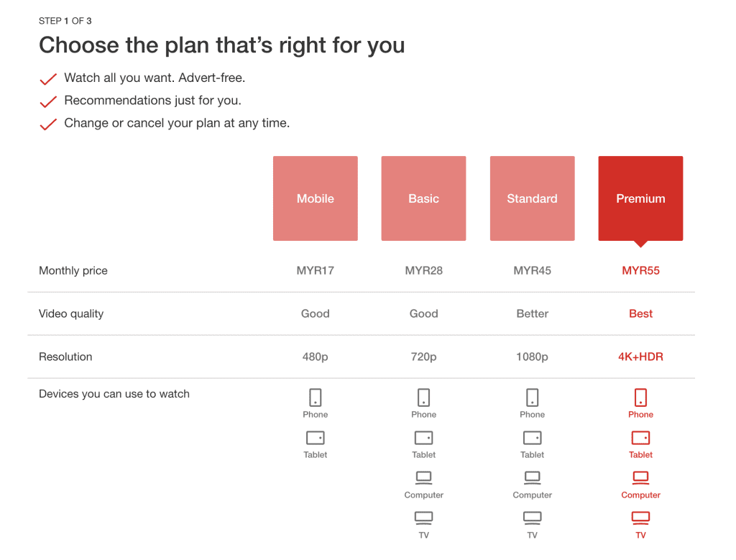Screen dimensions: 736x560
Task: Click the checkmark beside 'Recommendations just for you'
Action: click(47, 101)
